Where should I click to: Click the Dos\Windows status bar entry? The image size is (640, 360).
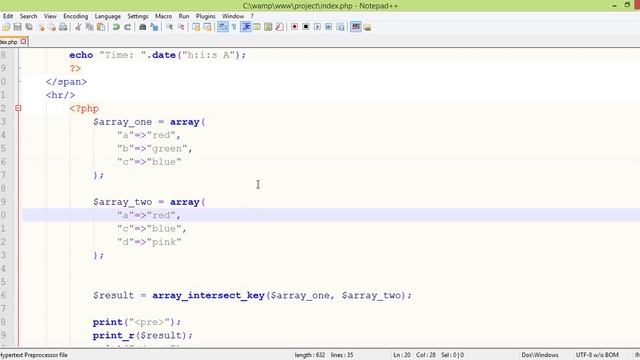(x=540, y=355)
